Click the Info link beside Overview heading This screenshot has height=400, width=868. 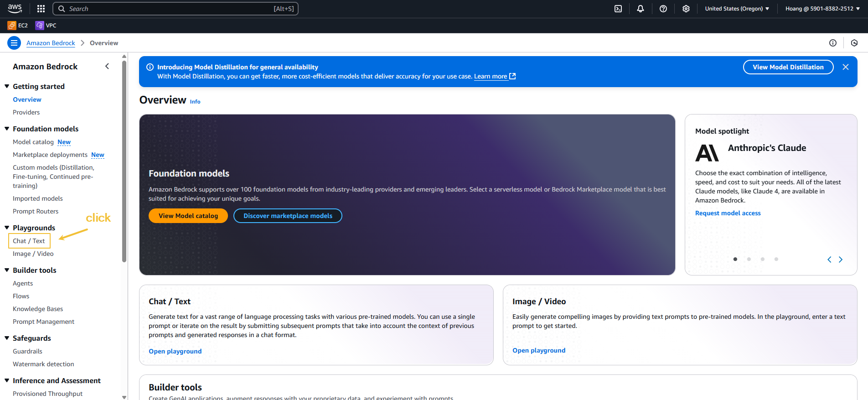click(x=195, y=102)
